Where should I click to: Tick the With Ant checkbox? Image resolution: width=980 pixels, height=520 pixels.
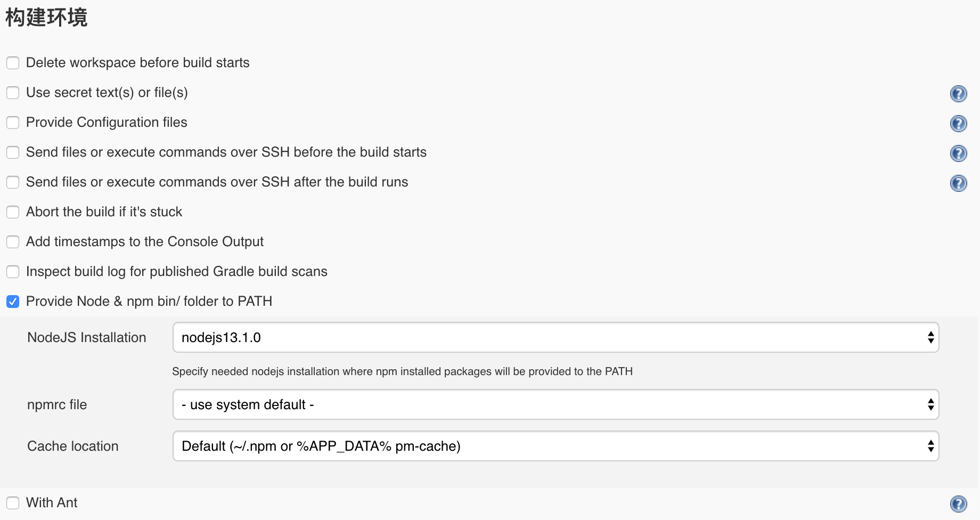pos(13,503)
